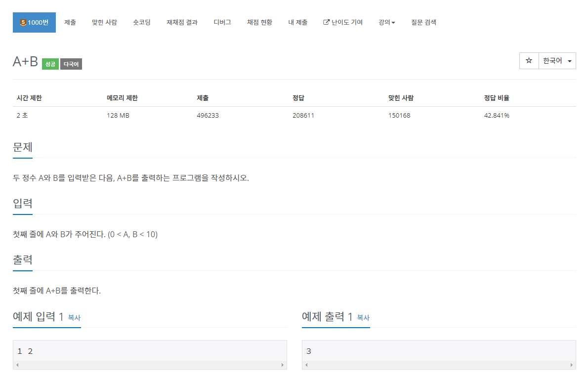Screen dimensions: 588x383
Task: Switch to 채점 현황 tab
Action: [259, 22]
